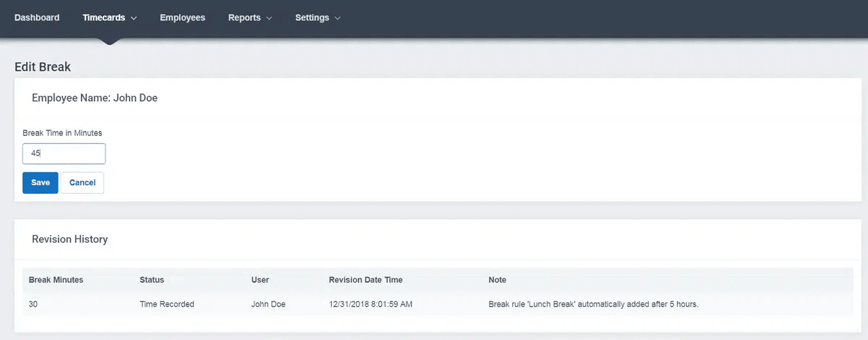Click the Save button
This screenshot has width=868, height=340.
point(41,182)
